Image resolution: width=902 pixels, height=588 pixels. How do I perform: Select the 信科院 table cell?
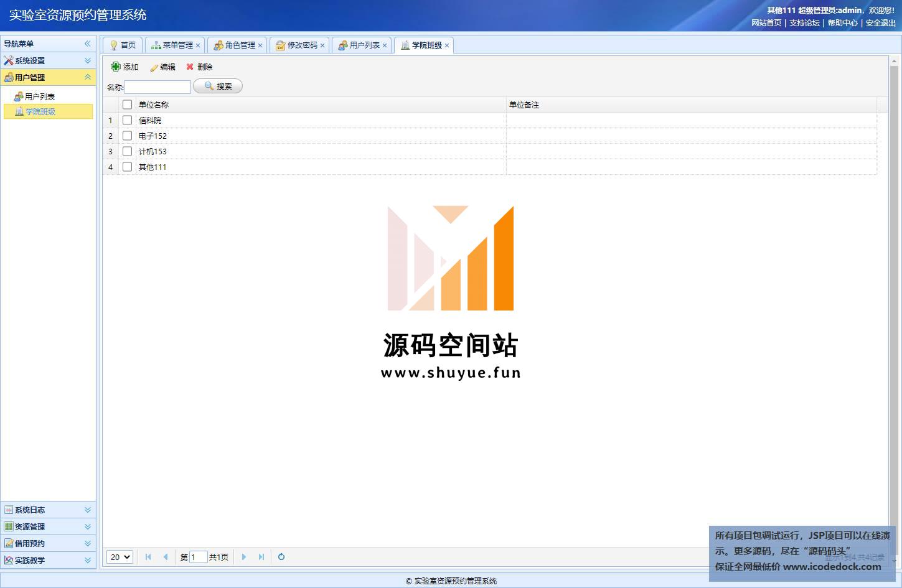coord(321,120)
